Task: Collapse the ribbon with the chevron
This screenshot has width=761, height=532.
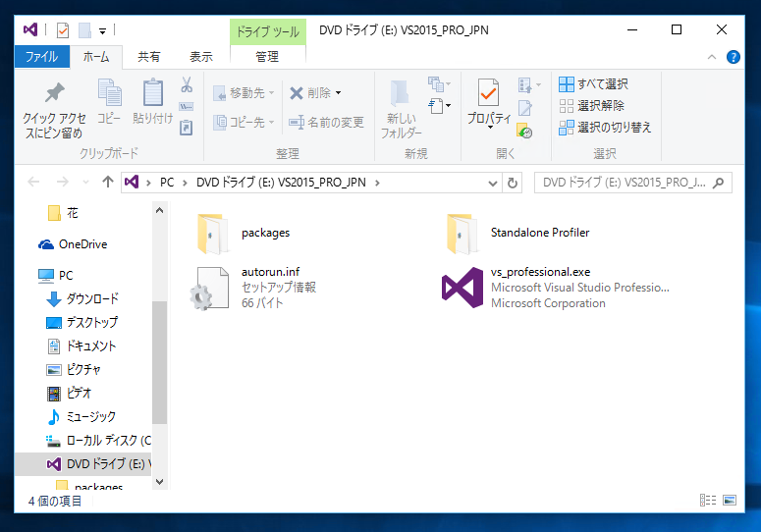Action: click(x=712, y=57)
